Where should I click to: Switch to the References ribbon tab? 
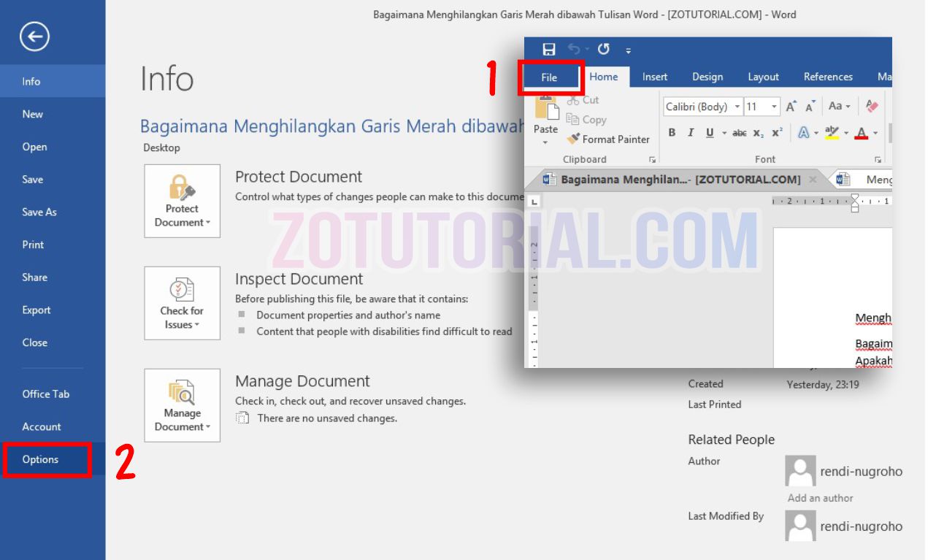coord(828,77)
